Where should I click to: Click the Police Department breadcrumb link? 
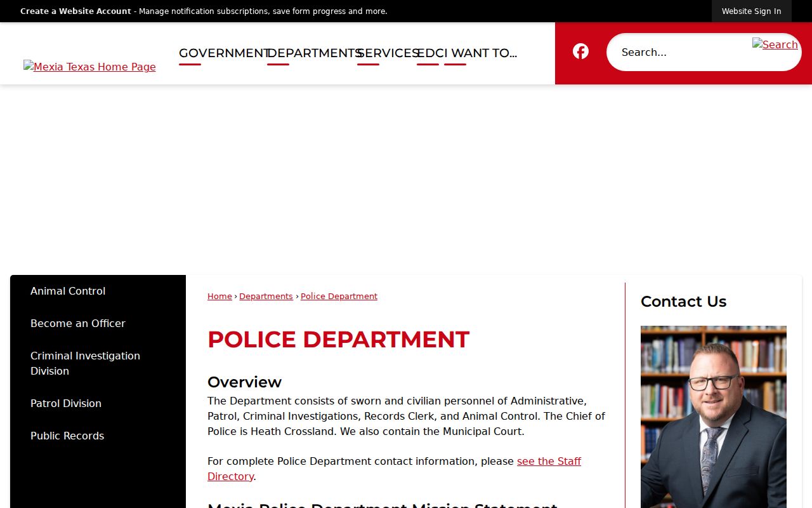pos(339,297)
